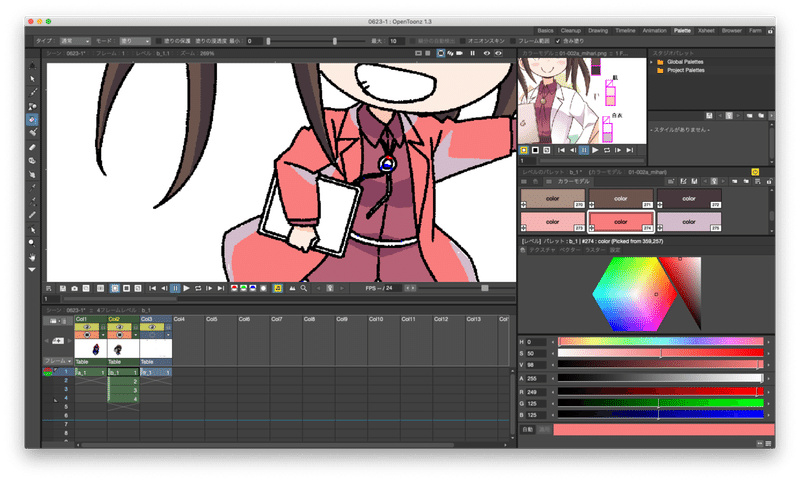Select color style 270 swatch
The height and width of the screenshot is (481, 800).
point(553,198)
